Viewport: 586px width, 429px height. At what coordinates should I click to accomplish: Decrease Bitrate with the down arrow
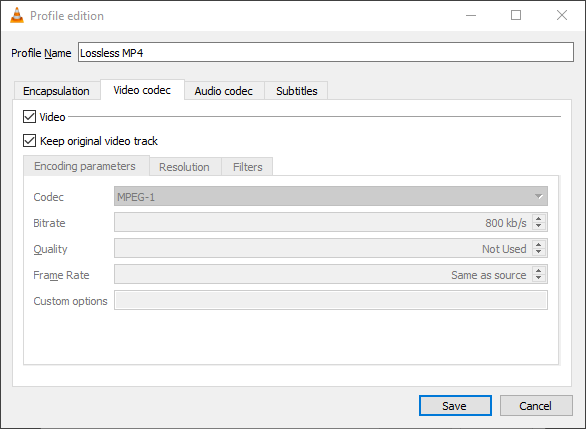(x=539, y=226)
